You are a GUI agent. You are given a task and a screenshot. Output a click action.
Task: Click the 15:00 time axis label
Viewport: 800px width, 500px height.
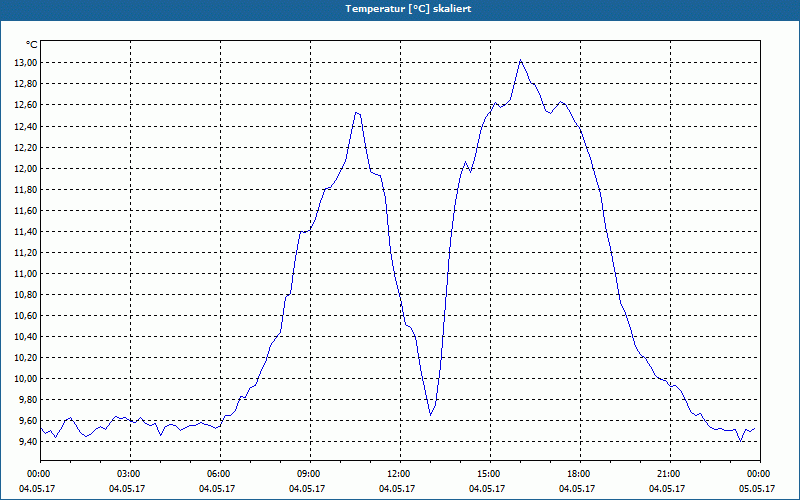pos(490,474)
